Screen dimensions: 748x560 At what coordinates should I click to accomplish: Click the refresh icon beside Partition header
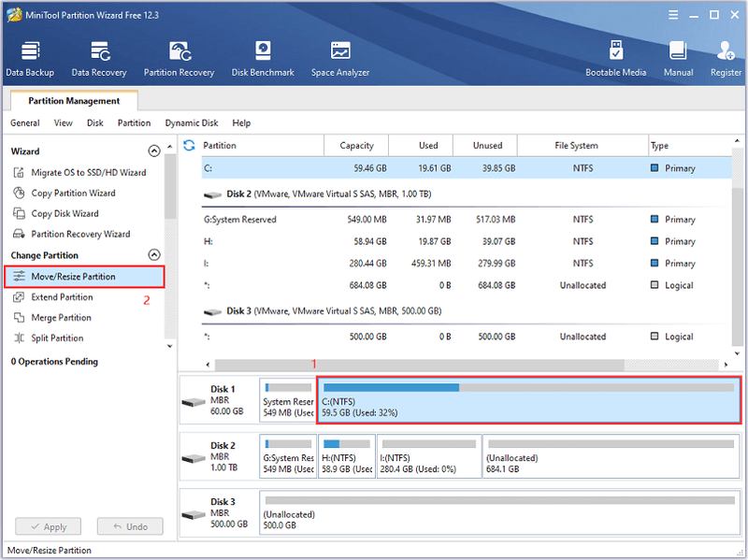tap(190, 145)
